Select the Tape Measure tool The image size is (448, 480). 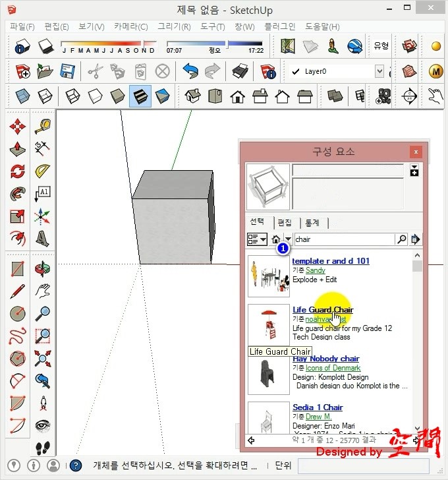pos(43,127)
